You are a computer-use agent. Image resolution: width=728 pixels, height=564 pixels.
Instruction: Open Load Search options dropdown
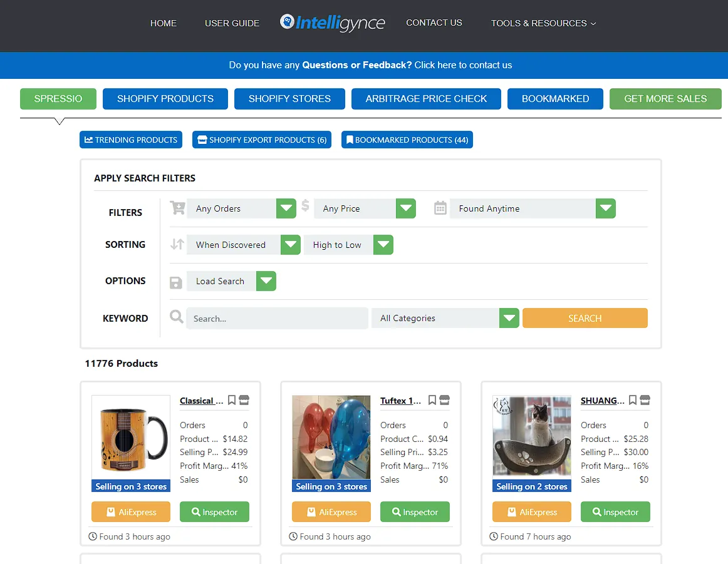231,281
